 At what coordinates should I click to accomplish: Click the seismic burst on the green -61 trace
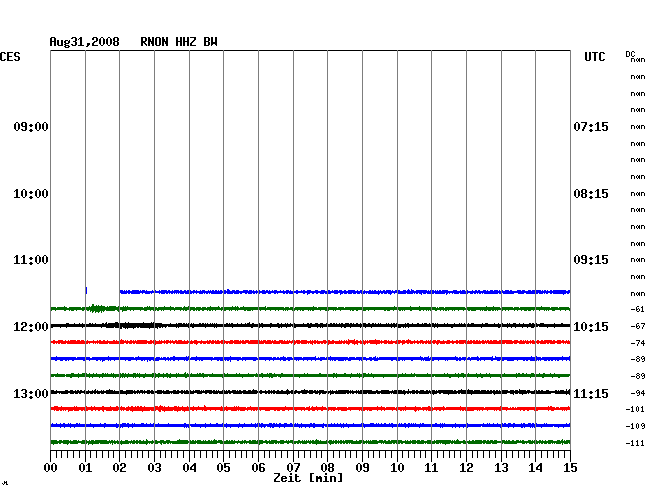pyautogui.click(x=98, y=308)
